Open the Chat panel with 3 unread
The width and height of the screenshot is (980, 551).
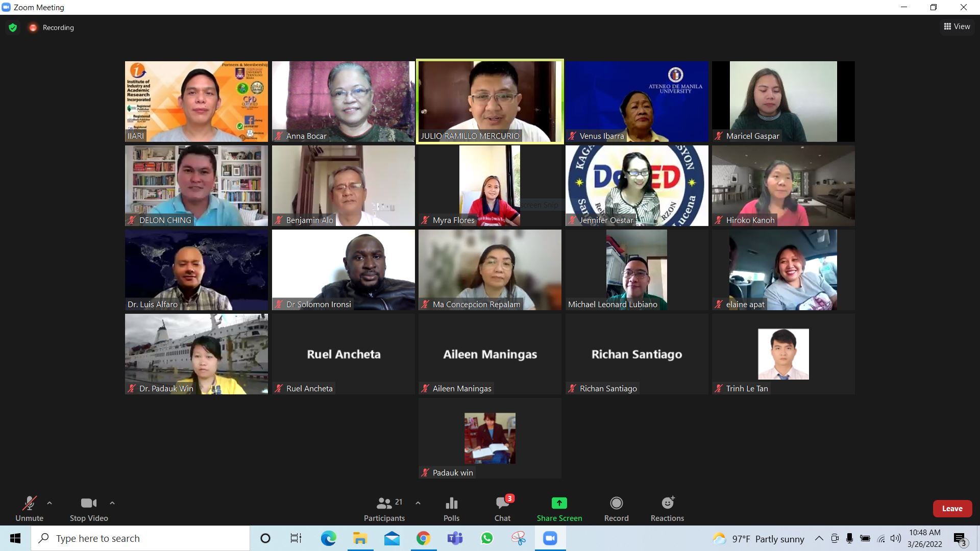(x=502, y=504)
